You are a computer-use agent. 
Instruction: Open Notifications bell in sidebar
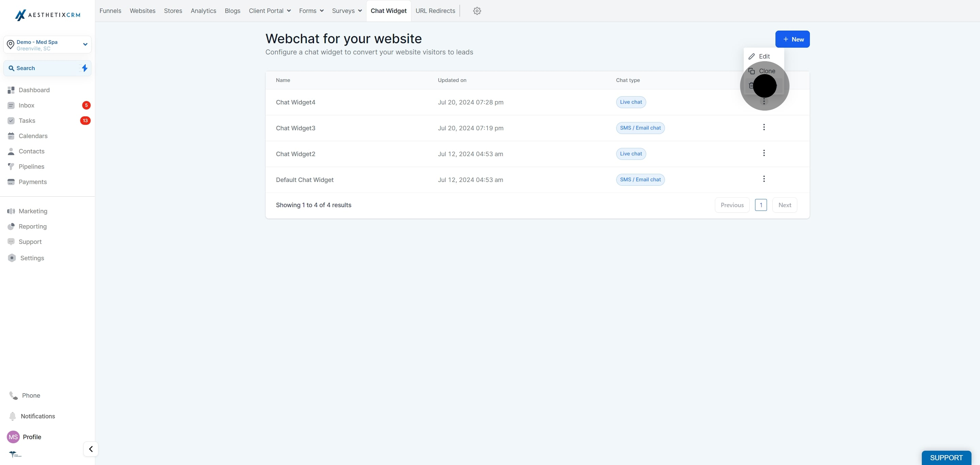pyautogui.click(x=13, y=416)
